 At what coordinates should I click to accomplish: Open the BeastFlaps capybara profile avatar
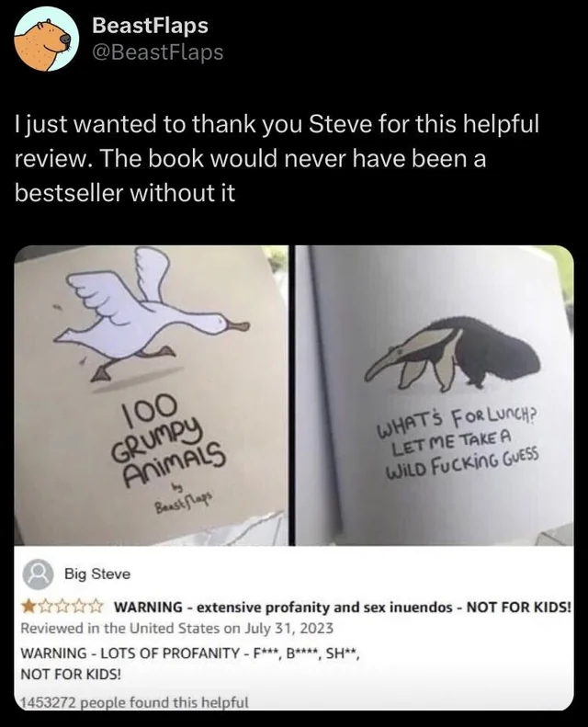[45, 40]
